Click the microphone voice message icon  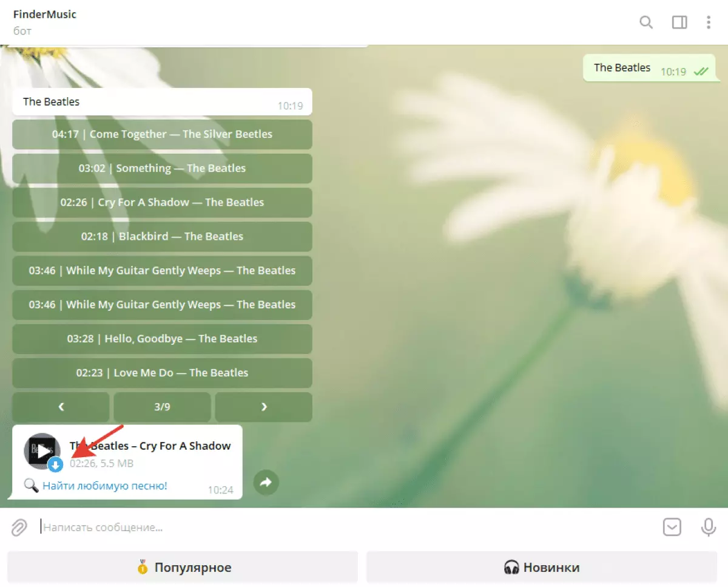point(708,527)
